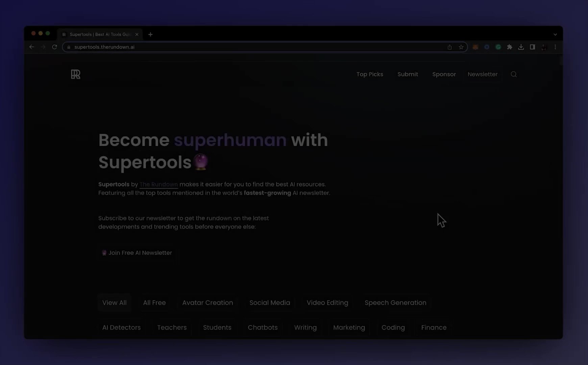The image size is (588, 365).
Task: Select the All Free filter
Action: pyautogui.click(x=154, y=302)
